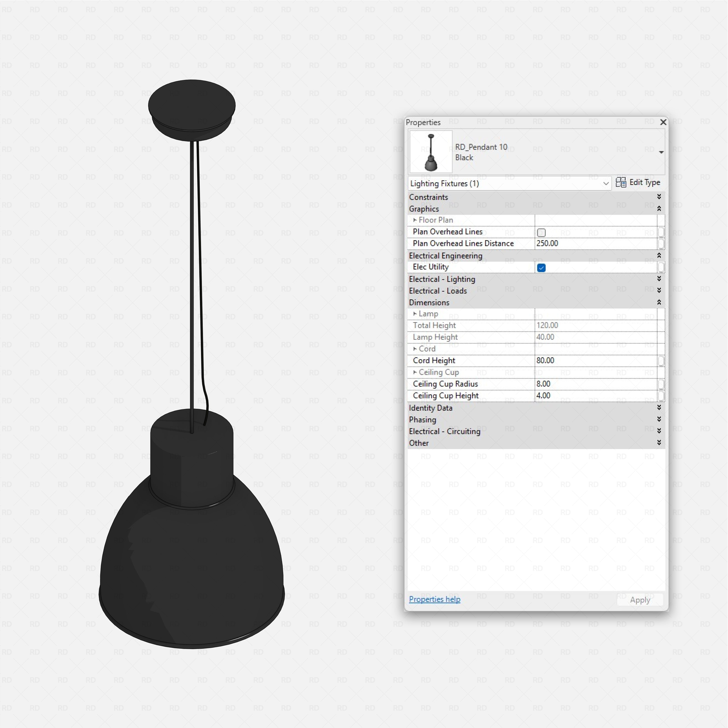
Task: Expand the Electrical - Lighting section
Action: click(659, 279)
